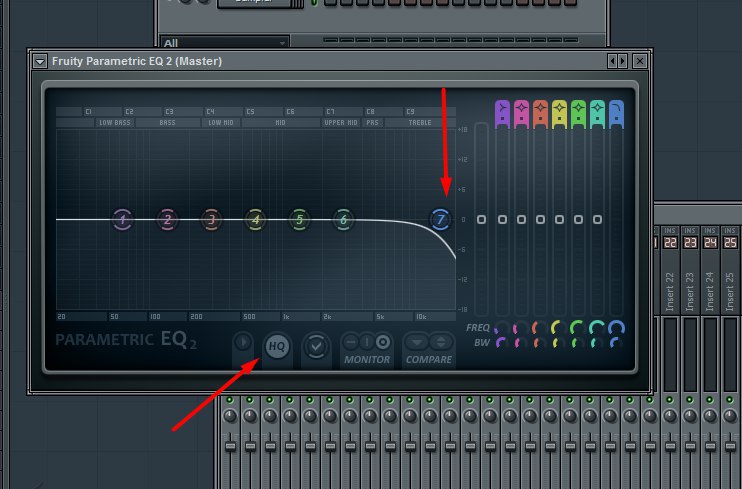Image resolution: width=742 pixels, height=489 pixels.
Task: Select band 4 token on EQ graph
Action: pyautogui.click(x=256, y=220)
